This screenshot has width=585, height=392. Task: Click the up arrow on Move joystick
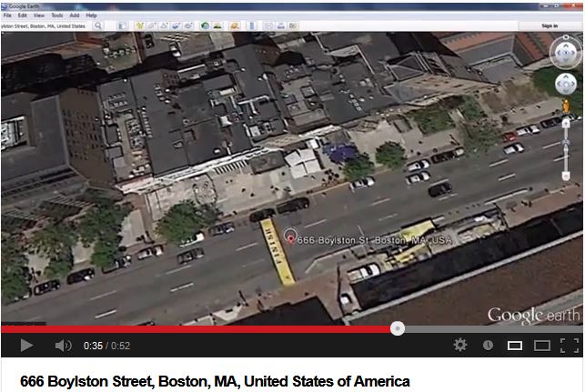click(566, 77)
